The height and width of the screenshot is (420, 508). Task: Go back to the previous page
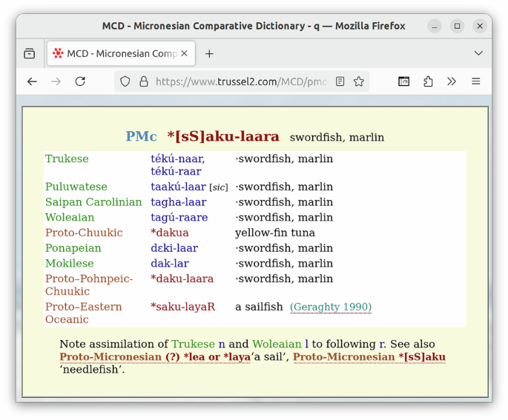(x=32, y=81)
